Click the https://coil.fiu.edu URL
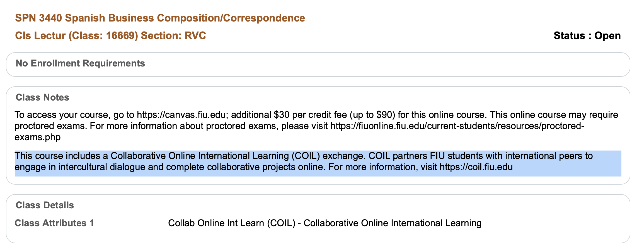644x248 pixels. (476, 167)
